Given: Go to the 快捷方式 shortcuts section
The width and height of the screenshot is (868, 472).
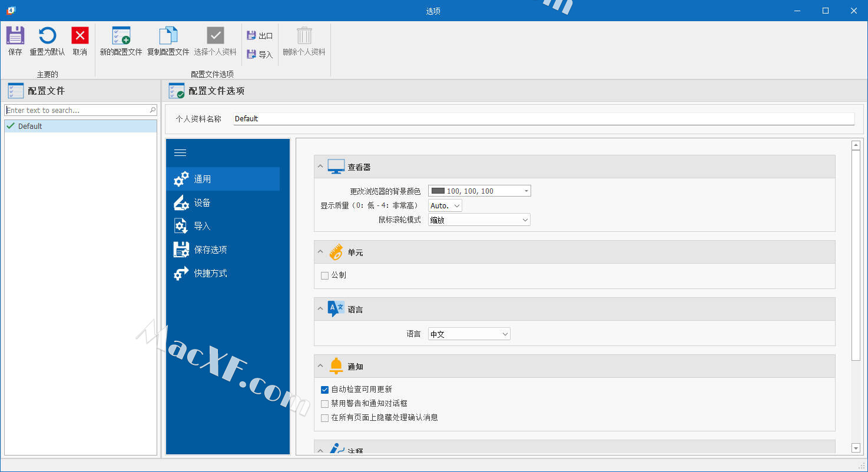Looking at the screenshot, I should tap(210, 273).
